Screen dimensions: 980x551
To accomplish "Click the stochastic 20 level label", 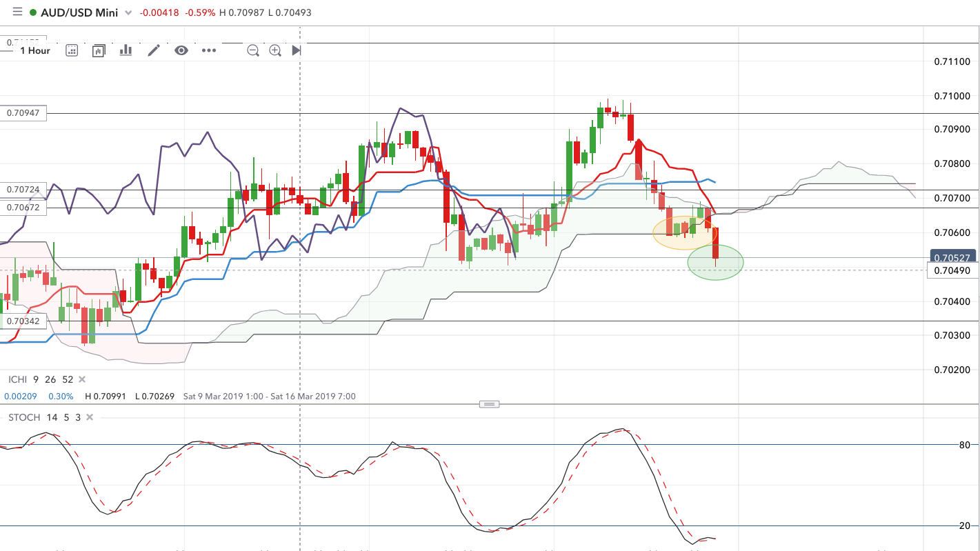I will click(964, 526).
